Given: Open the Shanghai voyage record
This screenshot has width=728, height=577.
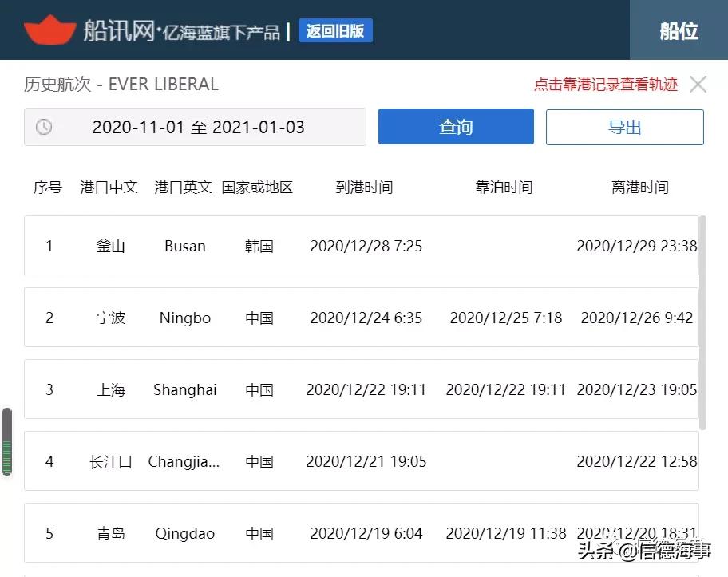Looking at the screenshot, I should 364,389.
